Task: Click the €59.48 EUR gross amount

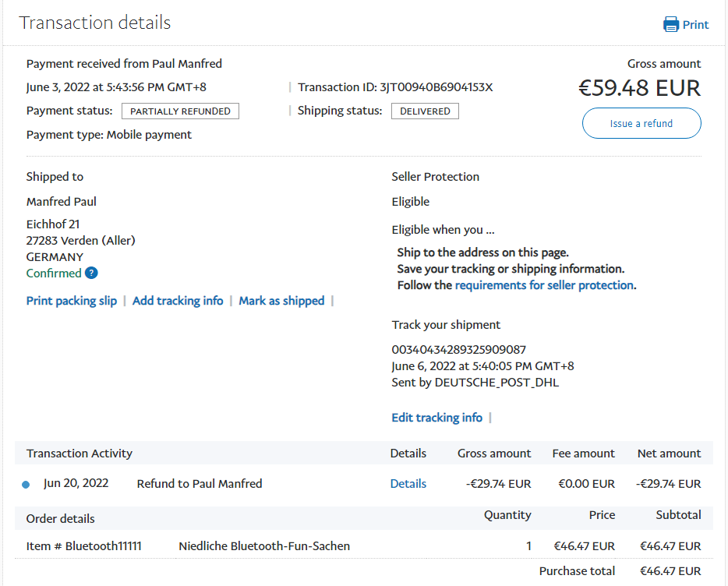Action: point(639,88)
